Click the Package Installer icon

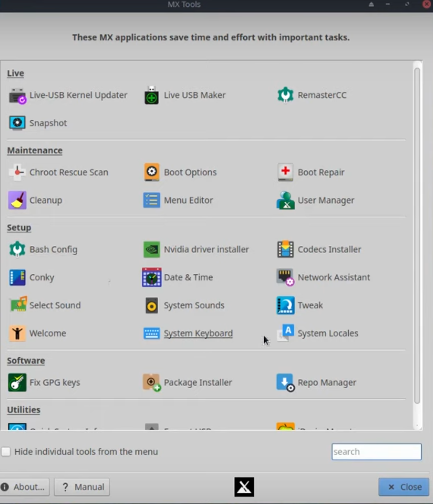click(x=152, y=382)
